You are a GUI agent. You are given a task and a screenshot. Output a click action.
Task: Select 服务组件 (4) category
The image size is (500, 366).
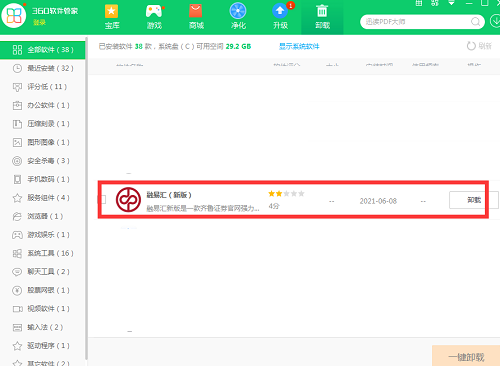(43, 198)
